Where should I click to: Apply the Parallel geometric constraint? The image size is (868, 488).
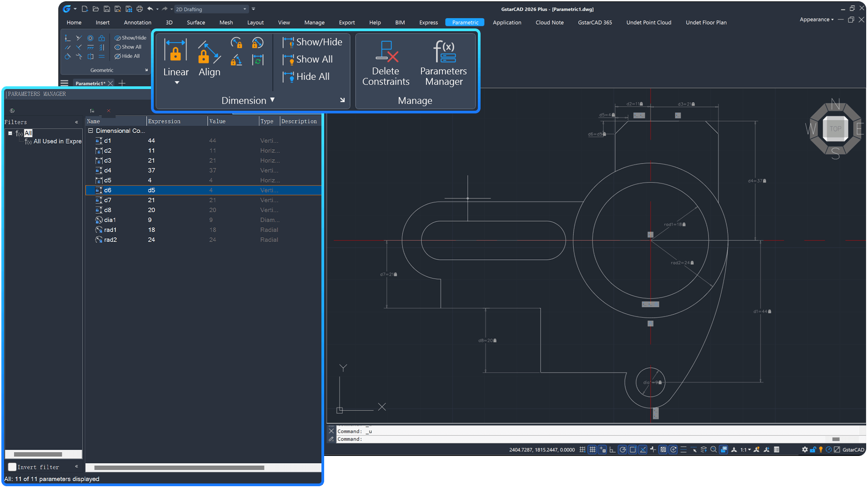[67, 47]
